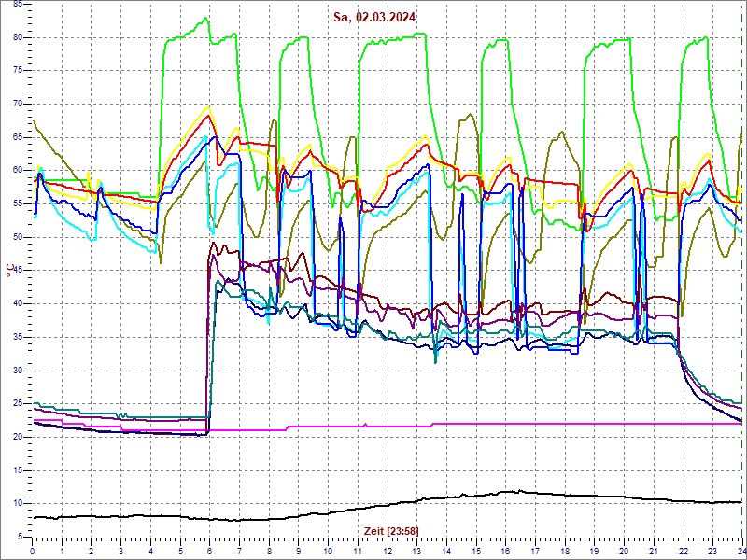The image size is (747, 560).
Task: Select the '65' tick label on the temperature axis
Action: (x=18, y=137)
